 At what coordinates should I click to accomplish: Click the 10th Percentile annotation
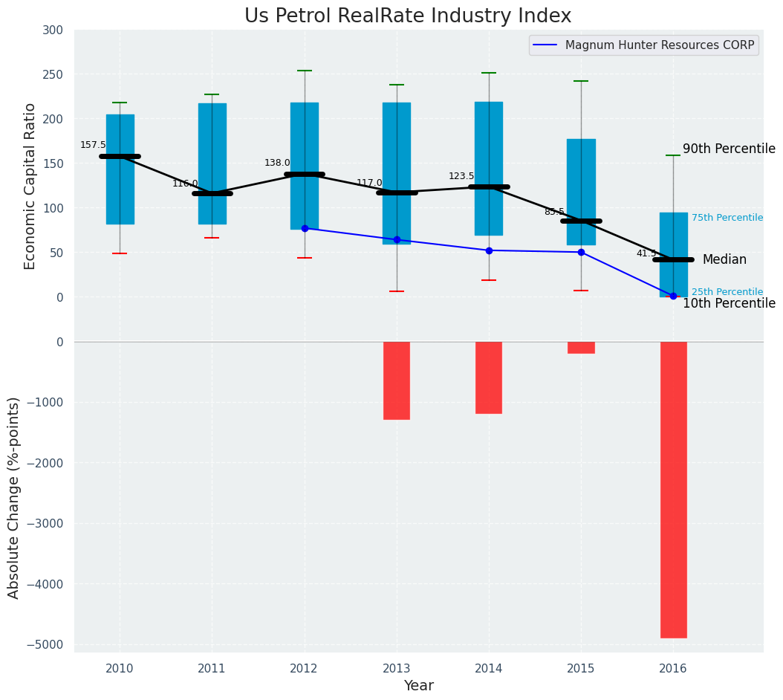729,303
